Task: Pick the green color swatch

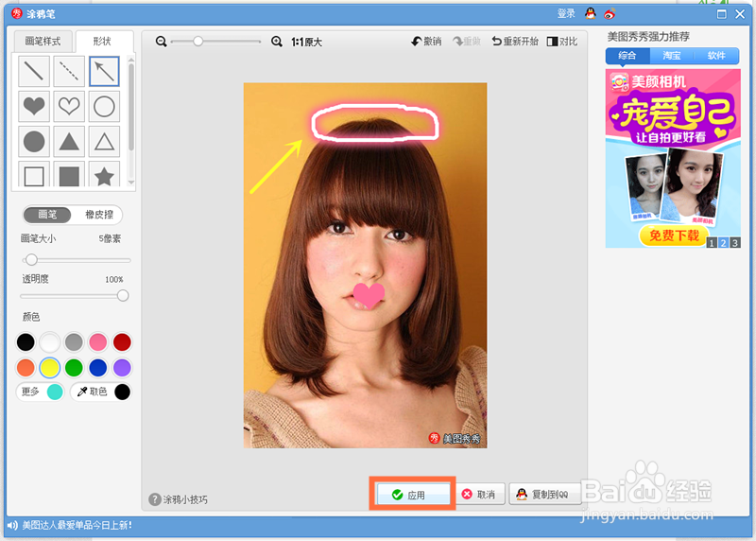Action: pos(74,367)
